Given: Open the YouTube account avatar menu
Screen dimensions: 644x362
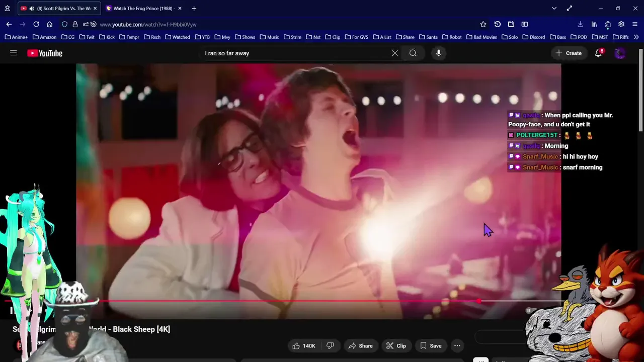Looking at the screenshot, I should [620, 53].
